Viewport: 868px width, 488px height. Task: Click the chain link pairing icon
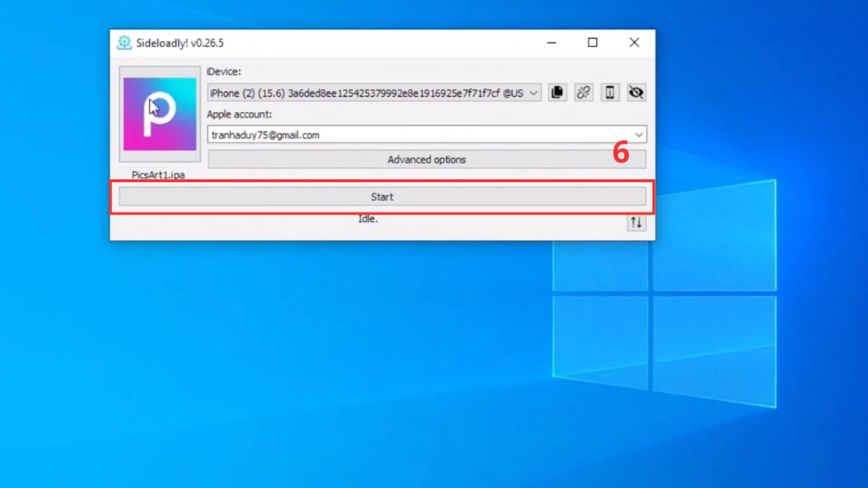[x=584, y=93]
